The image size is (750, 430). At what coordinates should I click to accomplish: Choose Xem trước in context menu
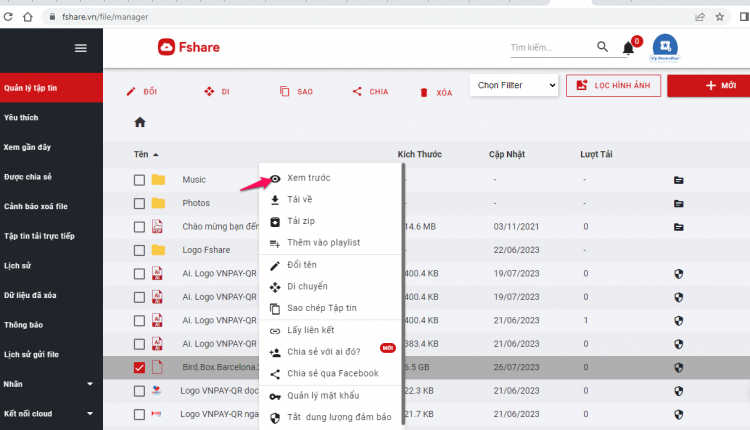pos(331,178)
